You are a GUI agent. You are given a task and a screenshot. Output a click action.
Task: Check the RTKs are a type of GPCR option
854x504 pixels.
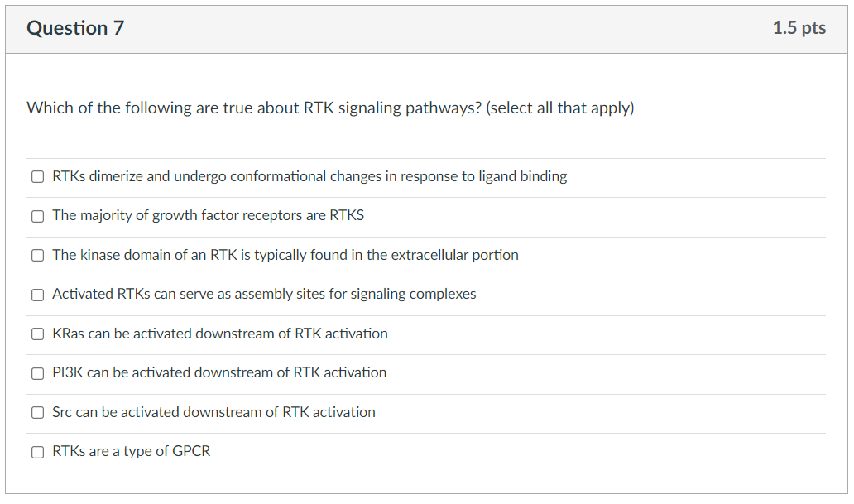tap(37, 452)
